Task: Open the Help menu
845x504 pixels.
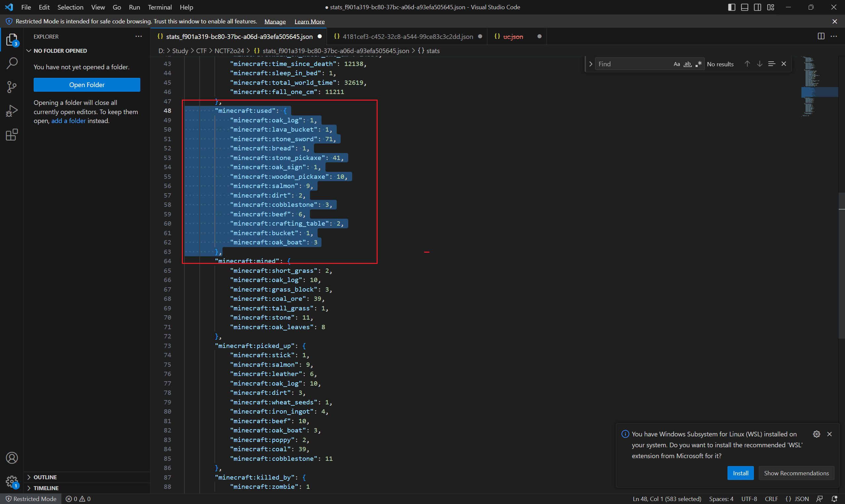Action: [186, 7]
